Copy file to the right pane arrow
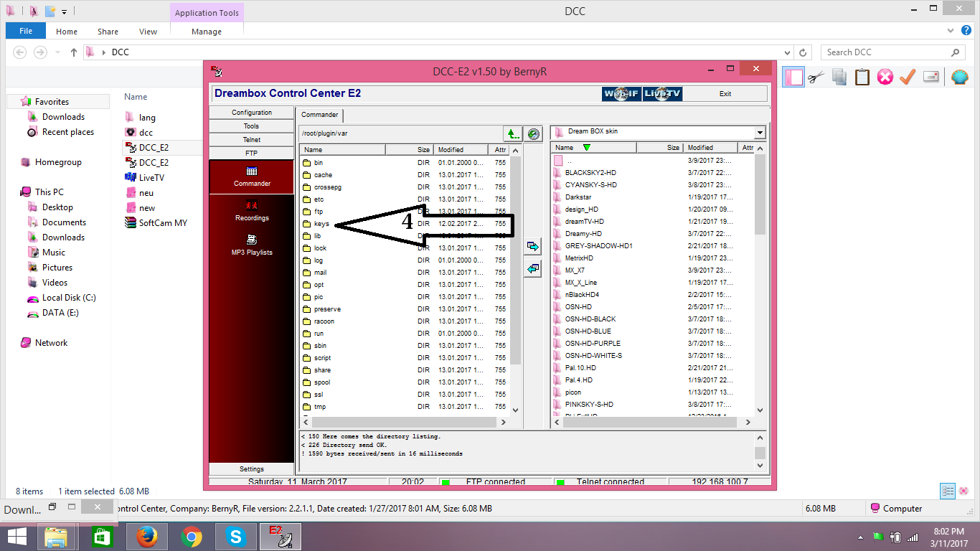Image resolution: width=980 pixels, height=551 pixels. click(x=532, y=246)
